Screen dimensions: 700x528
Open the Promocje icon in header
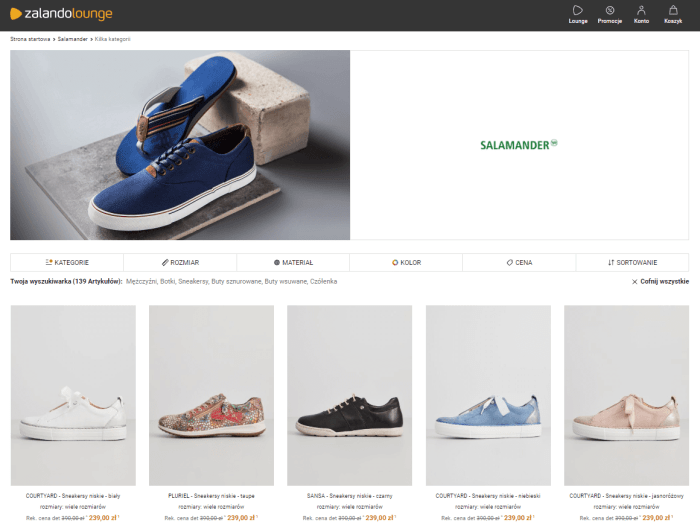(x=609, y=14)
